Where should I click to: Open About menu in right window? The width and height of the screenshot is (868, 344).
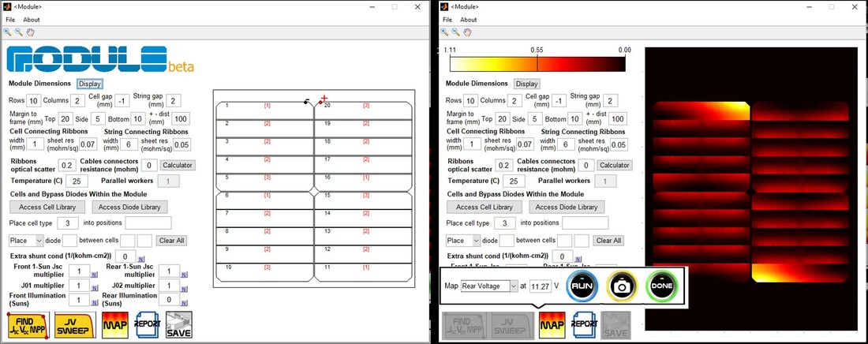[468, 20]
